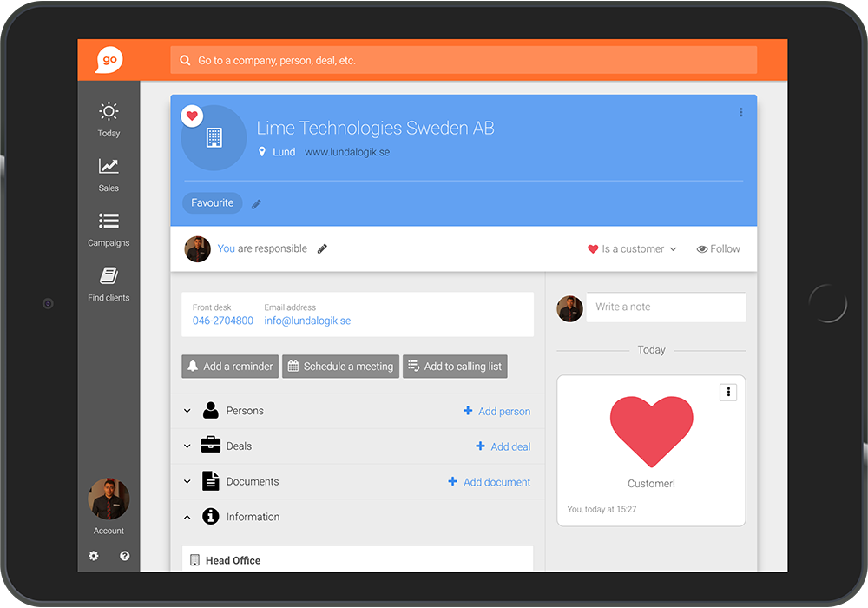Call front desk number 046-2704800

pos(222,321)
